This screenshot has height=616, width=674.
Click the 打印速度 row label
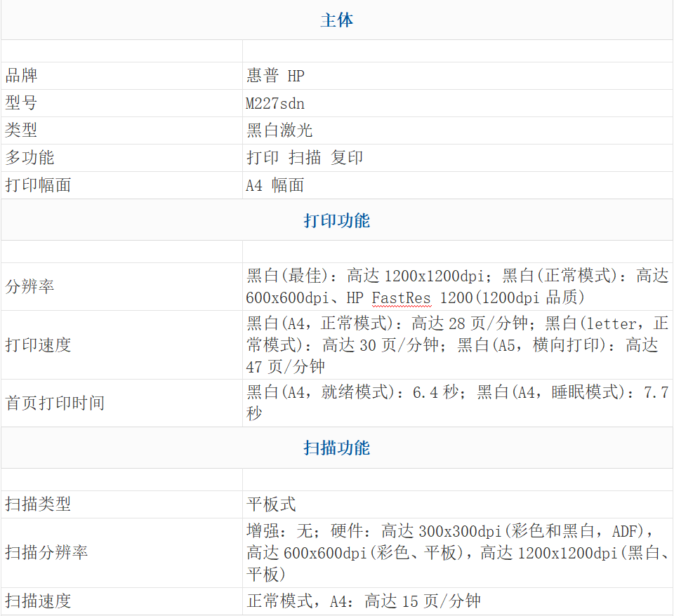pyautogui.click(x=38, y=345)
